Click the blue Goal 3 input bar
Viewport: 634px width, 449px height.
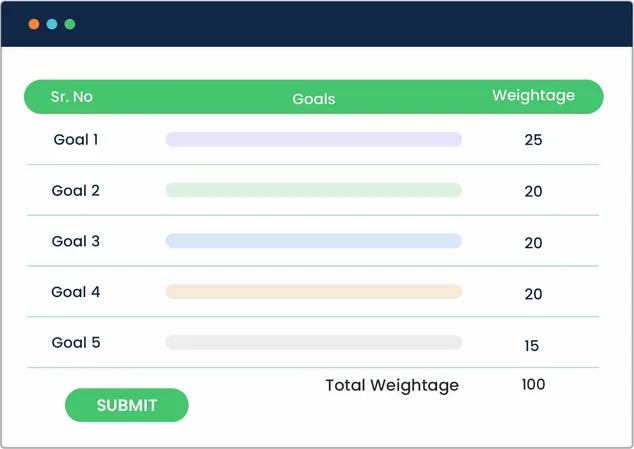point(313,241)
